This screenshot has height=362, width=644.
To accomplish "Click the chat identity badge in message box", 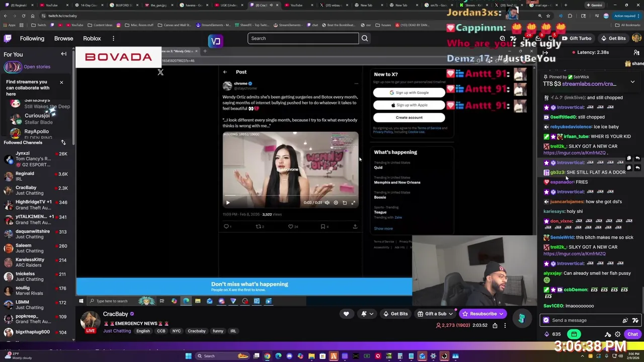I will [x=546, y=320].
